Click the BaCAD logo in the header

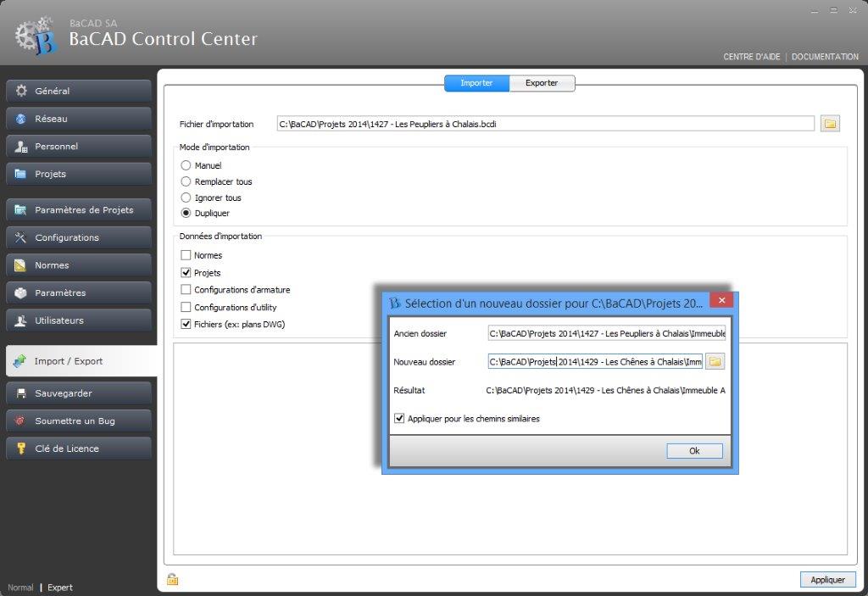point(36,36)
